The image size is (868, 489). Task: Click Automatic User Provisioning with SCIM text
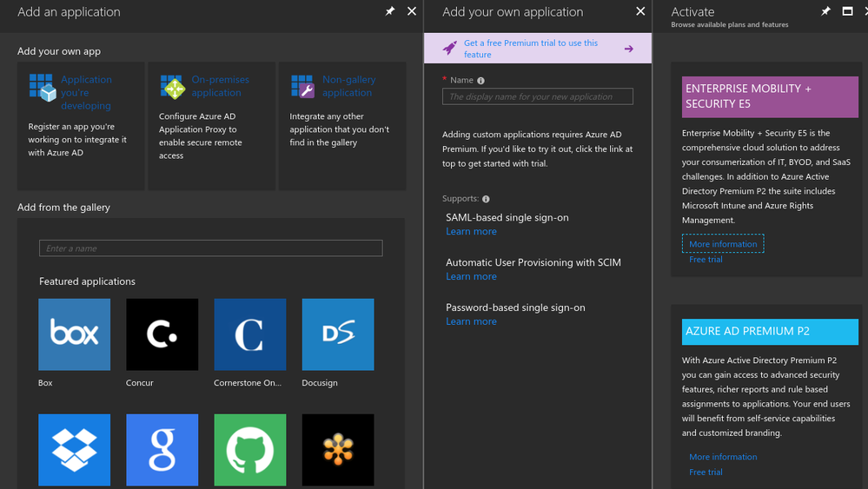pyautogui.click(x=533, y=262)
